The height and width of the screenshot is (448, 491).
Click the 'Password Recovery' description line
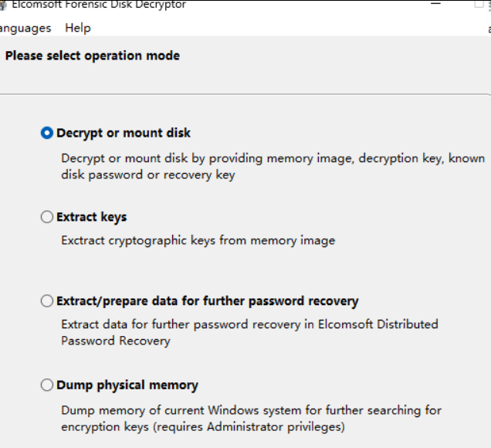tap(116, 341)
